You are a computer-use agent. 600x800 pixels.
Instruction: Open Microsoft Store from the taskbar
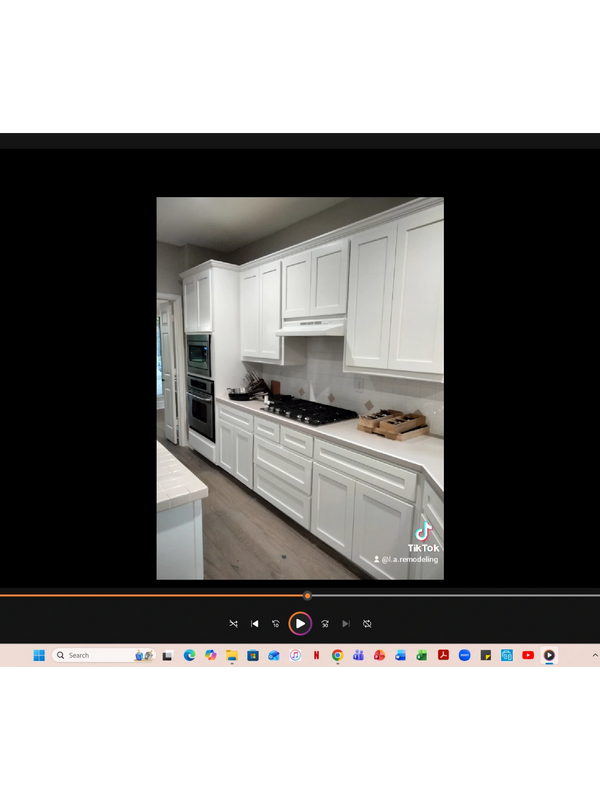click(253, 655)
